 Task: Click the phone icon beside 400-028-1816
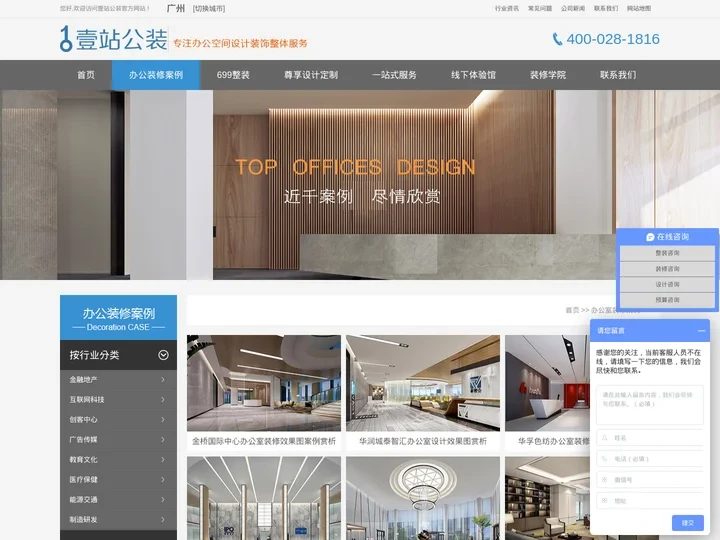[x=557, y=39]
